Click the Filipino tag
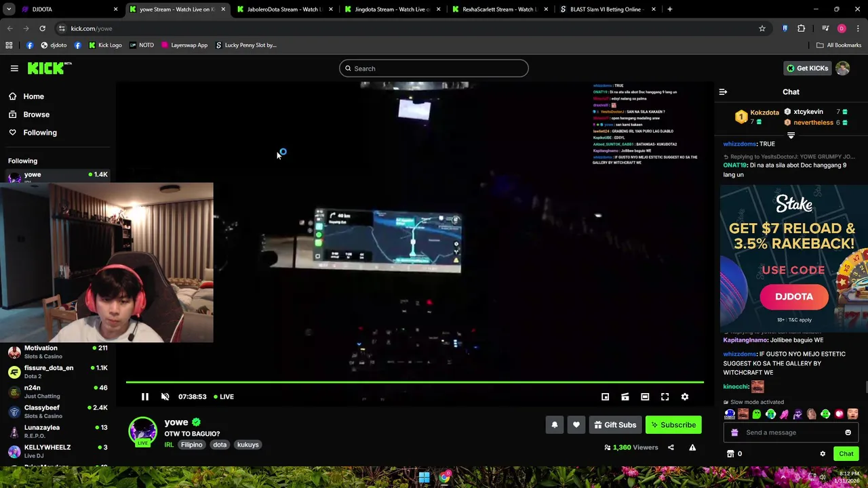The width and height of the screenshot is (868, 488). click(x=192, y=445)
